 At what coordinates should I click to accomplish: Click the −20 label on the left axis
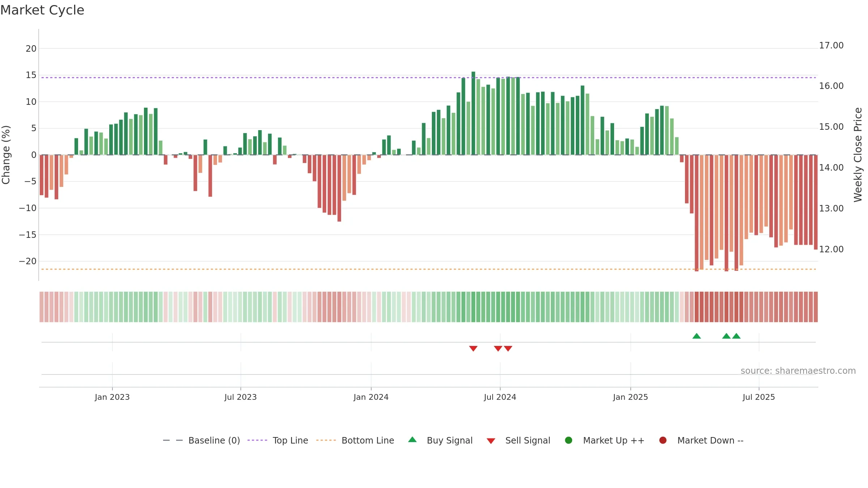[28, 261]
